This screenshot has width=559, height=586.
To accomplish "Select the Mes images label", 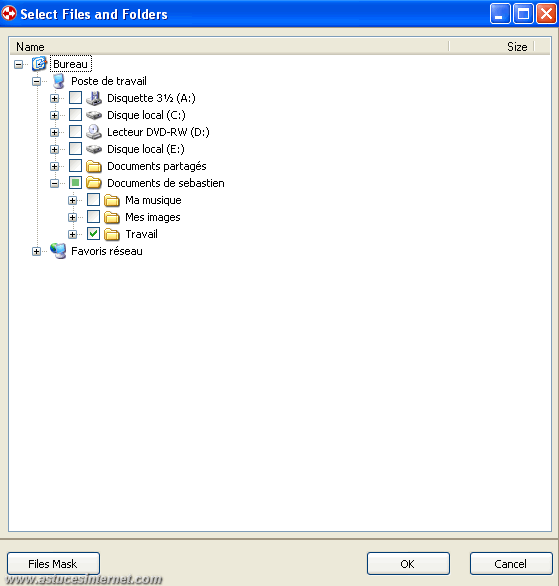I will click(x=152, y=217).
